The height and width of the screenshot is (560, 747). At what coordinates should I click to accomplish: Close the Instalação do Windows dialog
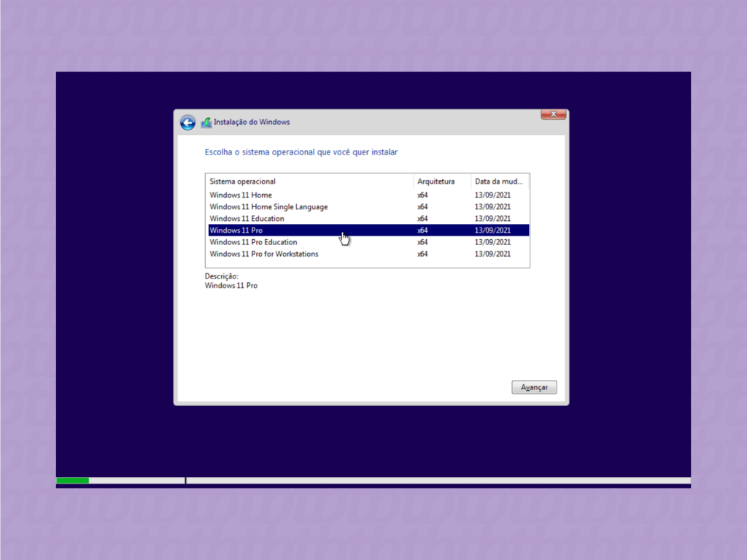click(x=553, y=114)
